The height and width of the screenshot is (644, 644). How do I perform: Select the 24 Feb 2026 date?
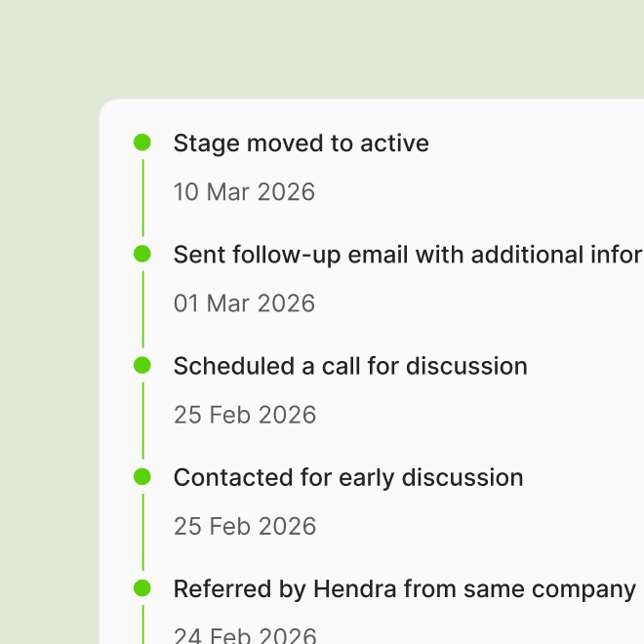point(245,635)
